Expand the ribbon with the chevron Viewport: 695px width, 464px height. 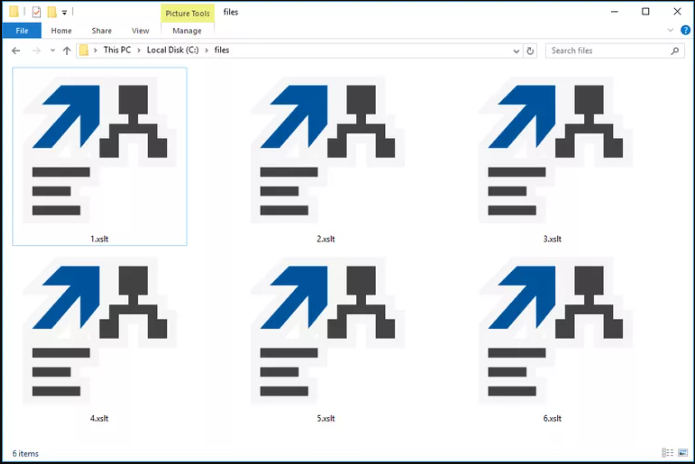(x=670, y=30)
